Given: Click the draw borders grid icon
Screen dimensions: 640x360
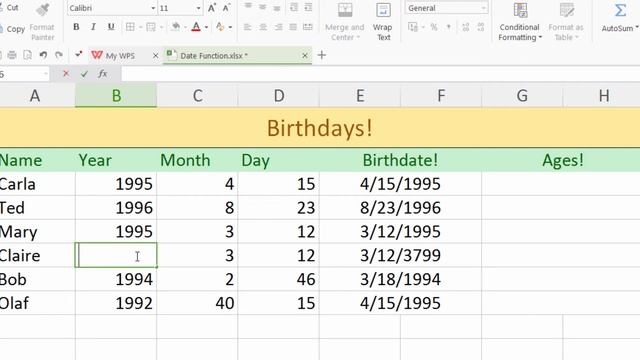Looking at the screenshot, I should click(151, 27).
